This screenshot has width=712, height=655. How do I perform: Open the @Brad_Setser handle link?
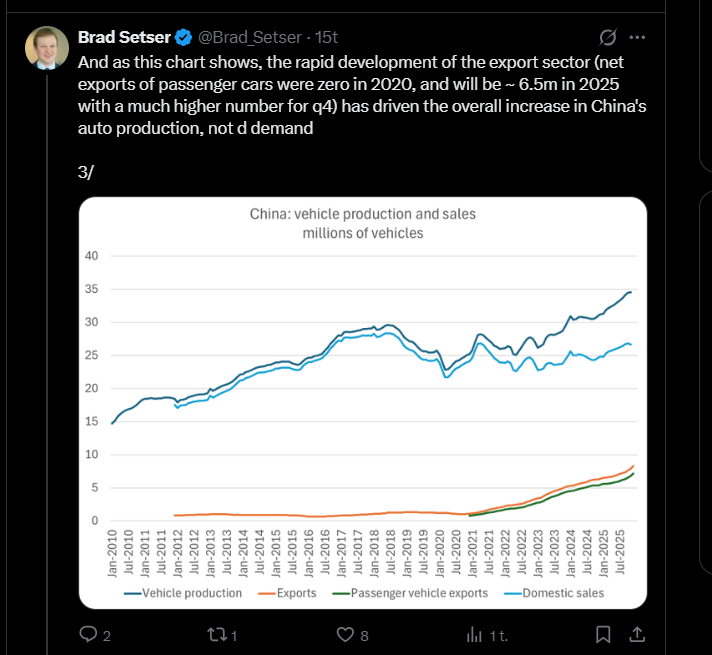tap(250, 38)
